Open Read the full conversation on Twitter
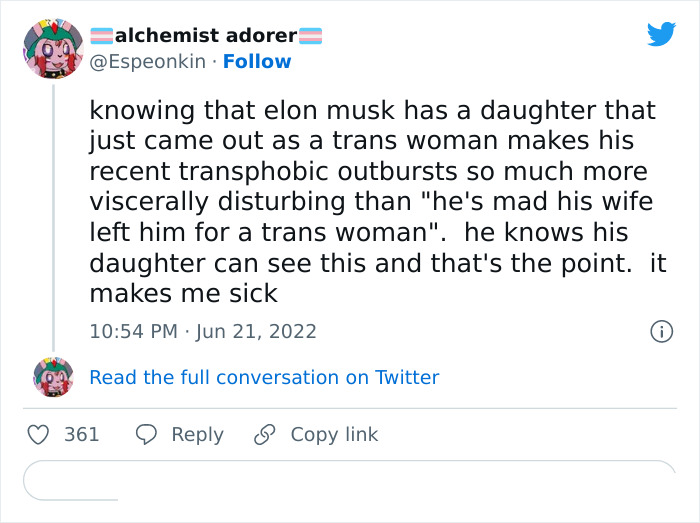The width and height of the screenshot is (700, 523). coord(264,377)
